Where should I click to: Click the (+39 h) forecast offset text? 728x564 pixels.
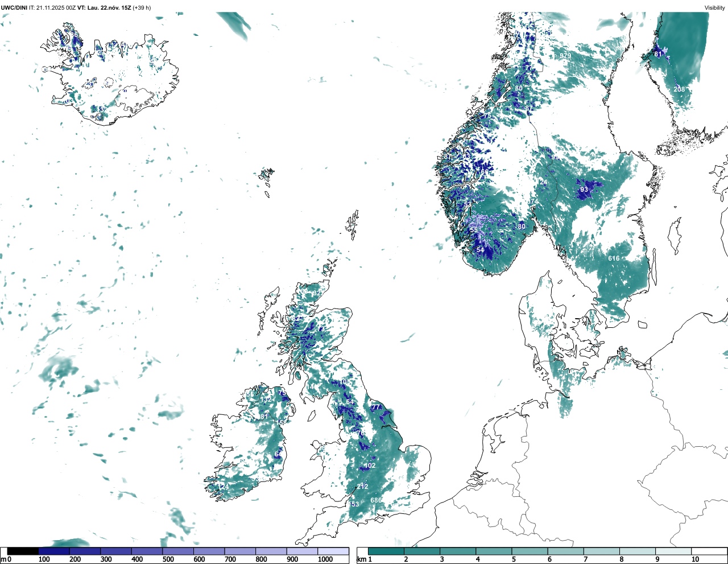tap(142, 7)
